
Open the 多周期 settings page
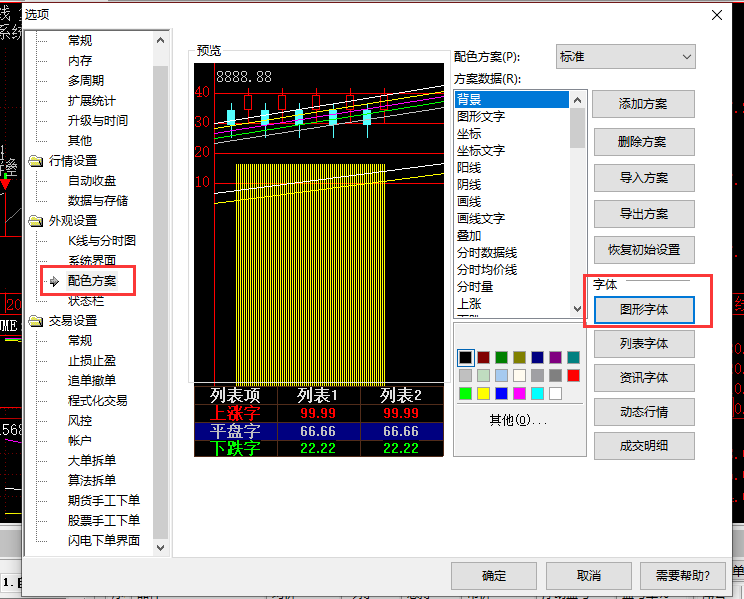point(86,81)
